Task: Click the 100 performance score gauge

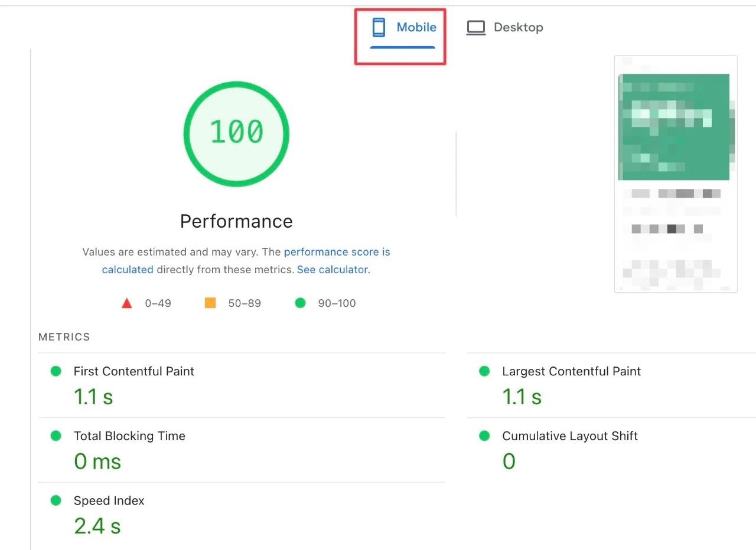Action: coord(236,133)
